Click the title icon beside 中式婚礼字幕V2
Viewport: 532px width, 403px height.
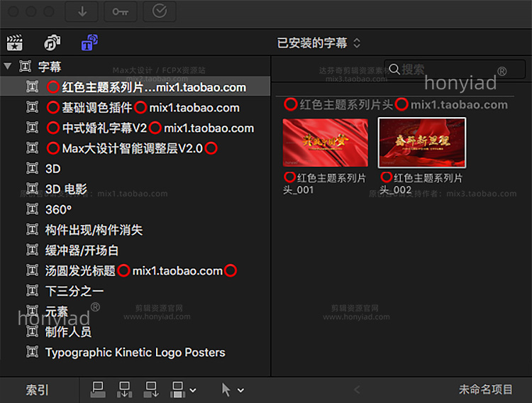[32, 127]
